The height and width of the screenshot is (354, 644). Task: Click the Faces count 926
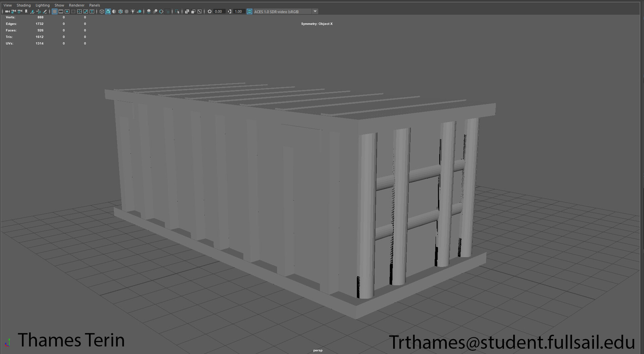point(41,30)
